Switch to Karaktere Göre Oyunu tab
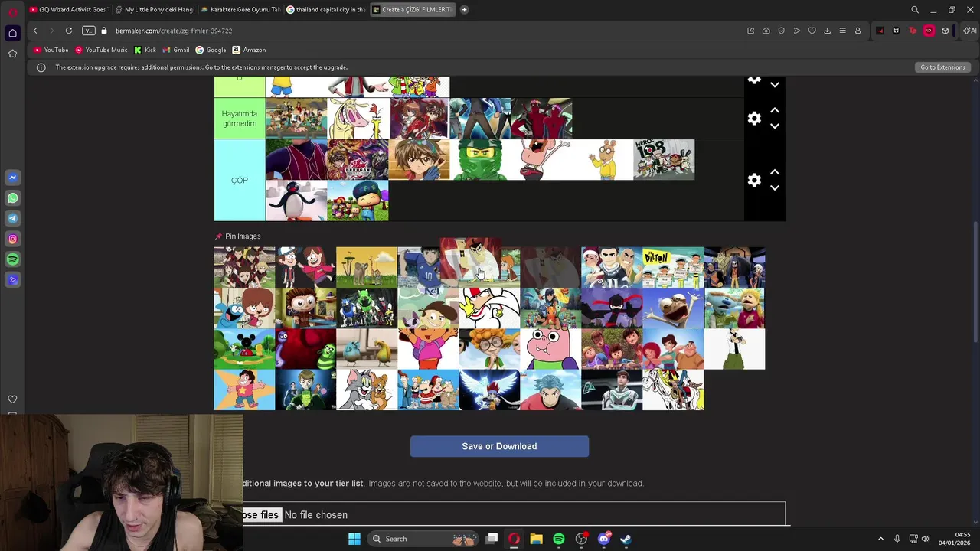 tap(241, 9)
